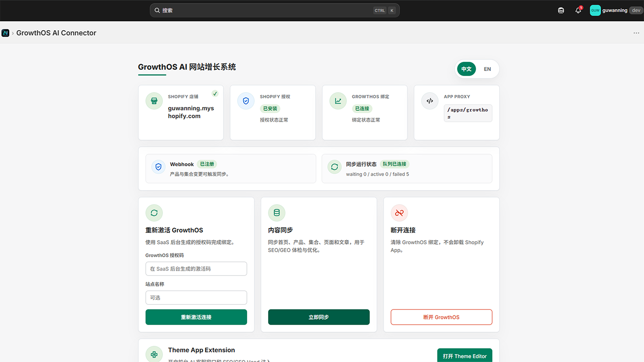The height and width of the screenshot is (362, 644).
Task: Click the content sync database icon
Action: pos(277,213)
